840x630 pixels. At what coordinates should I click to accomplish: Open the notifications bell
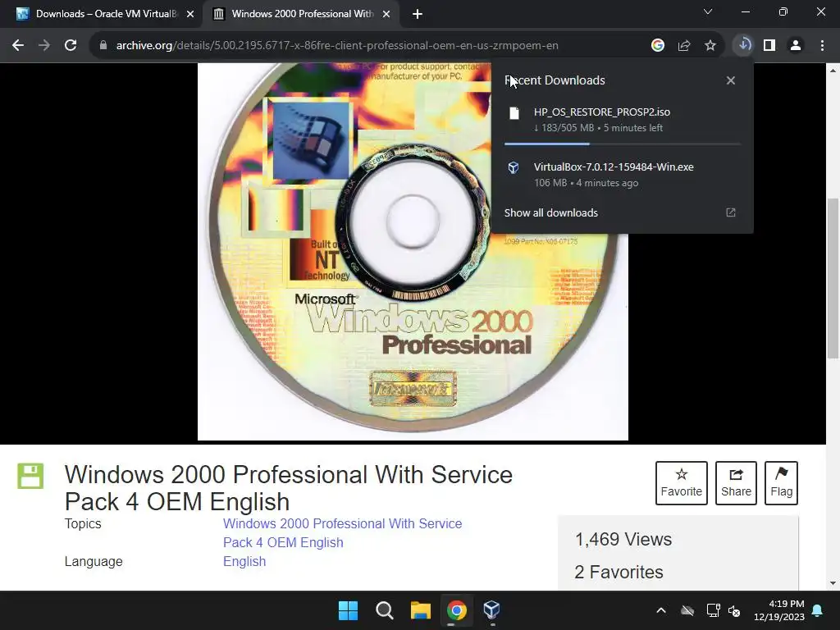tap(818, 610)
